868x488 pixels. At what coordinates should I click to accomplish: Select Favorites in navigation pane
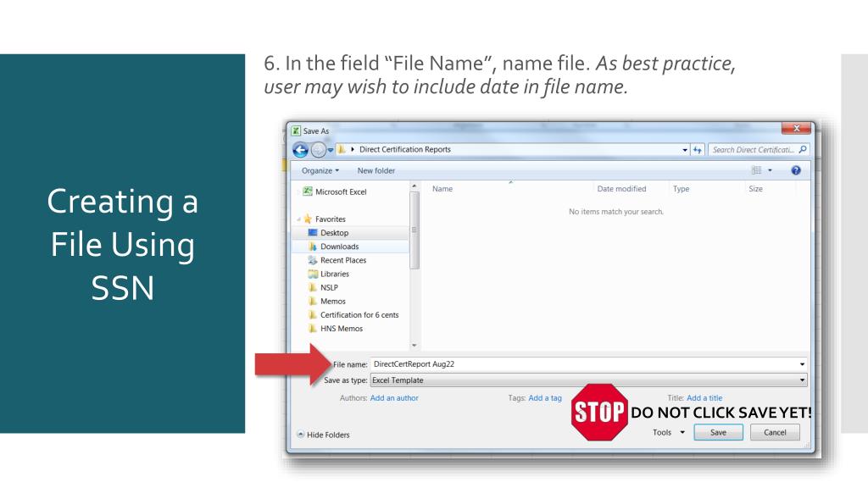pyautogui.click(x=330, y=219)
